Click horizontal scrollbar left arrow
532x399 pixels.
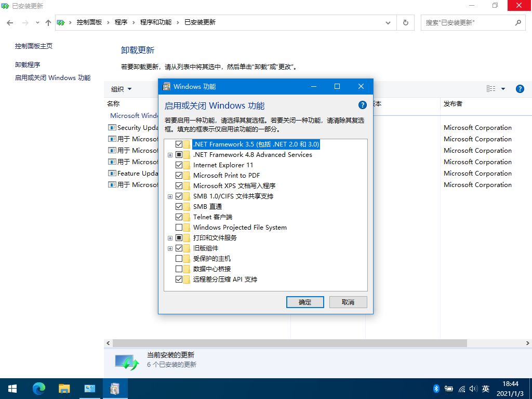[x=108, y=343]
